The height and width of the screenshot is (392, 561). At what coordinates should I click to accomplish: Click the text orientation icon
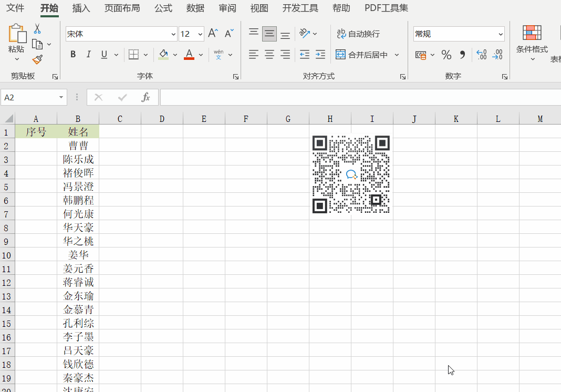(305, 34)
